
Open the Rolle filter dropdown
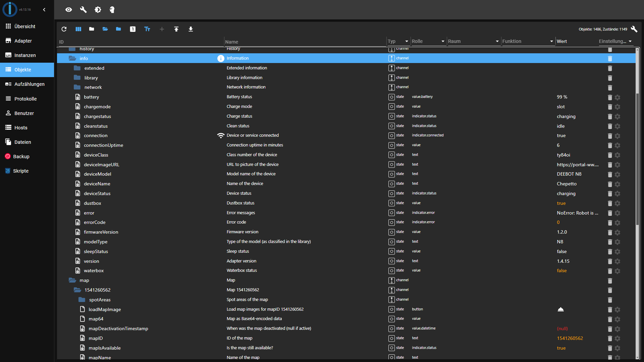pos(428,41)
